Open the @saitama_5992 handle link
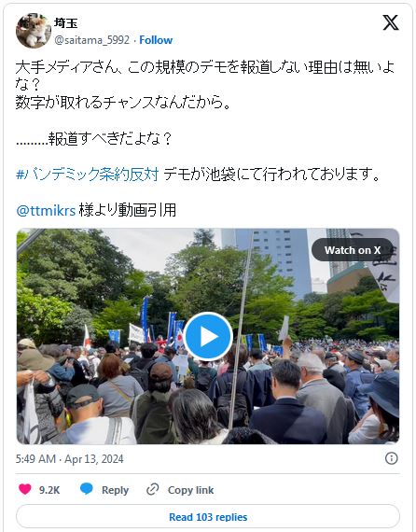Viewport: 416px width, 532px height. pos(92,40)
